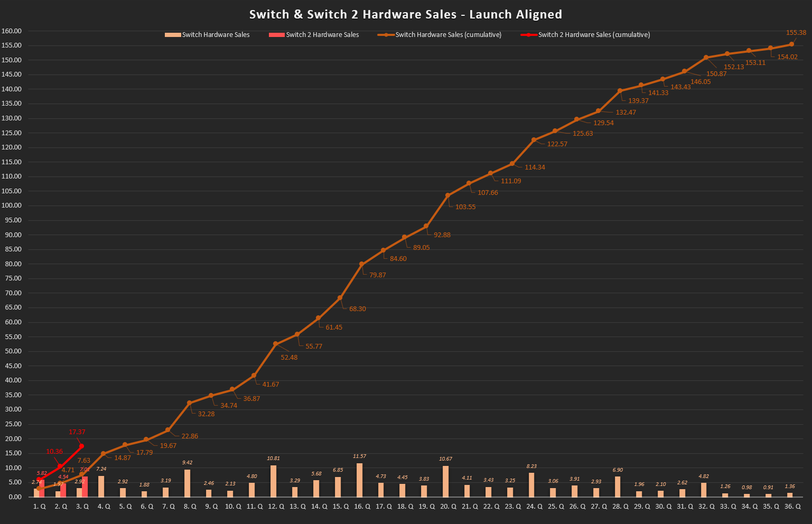
Task: Click the cumulative data label "155.38"
Action: [796, 33]
